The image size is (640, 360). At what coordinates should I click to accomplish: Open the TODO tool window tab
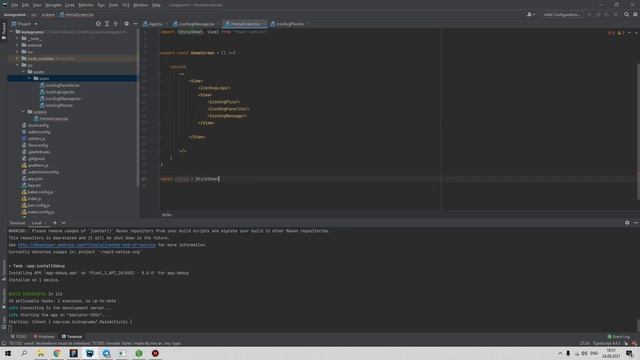click(19, 337)
